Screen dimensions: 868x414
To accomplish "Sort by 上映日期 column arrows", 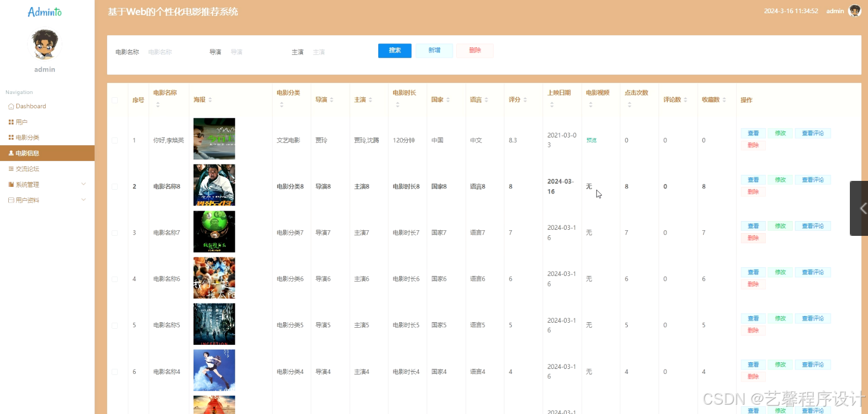I will [552, 104].
